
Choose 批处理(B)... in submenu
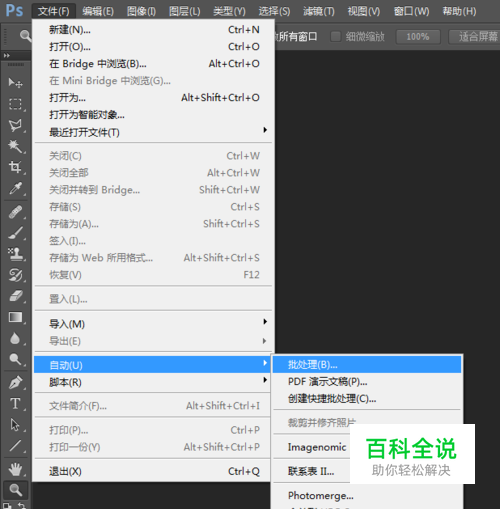click(x=367, y=365)
